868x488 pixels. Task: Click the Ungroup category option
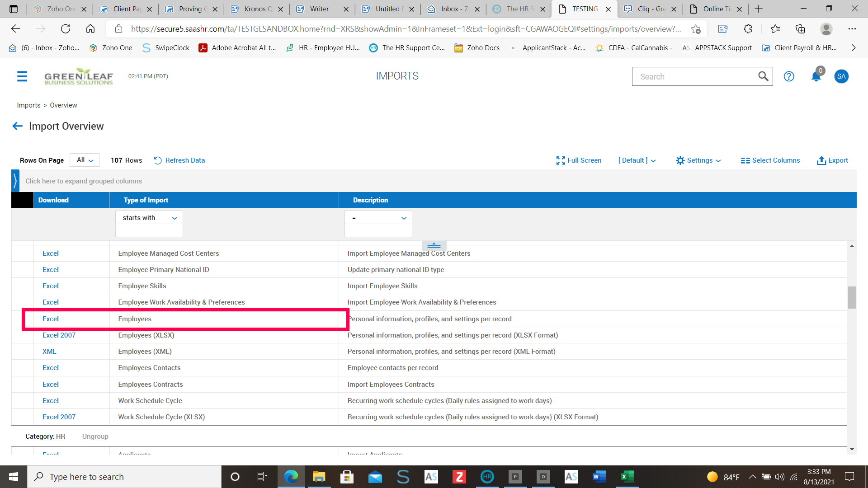95,436
